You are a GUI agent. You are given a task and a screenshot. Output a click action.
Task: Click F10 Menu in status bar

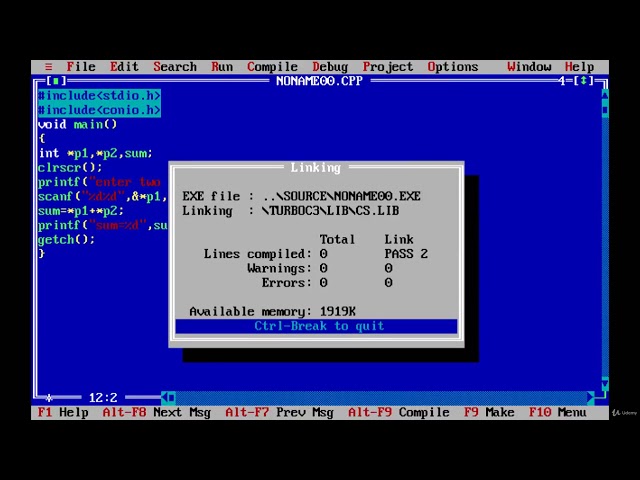(x=558, y=412)
